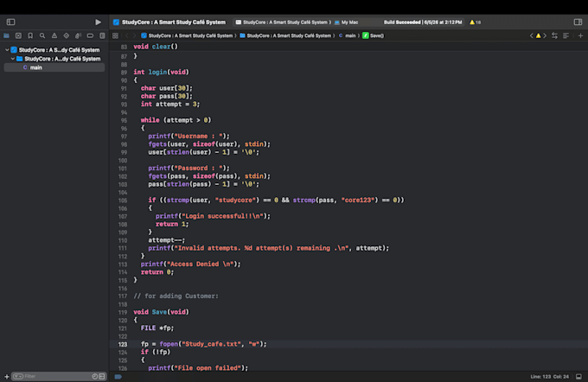This screenshot has width=588, height=382.
Task: Open the Bookmark navigator icon
Action: coord(30,35)
